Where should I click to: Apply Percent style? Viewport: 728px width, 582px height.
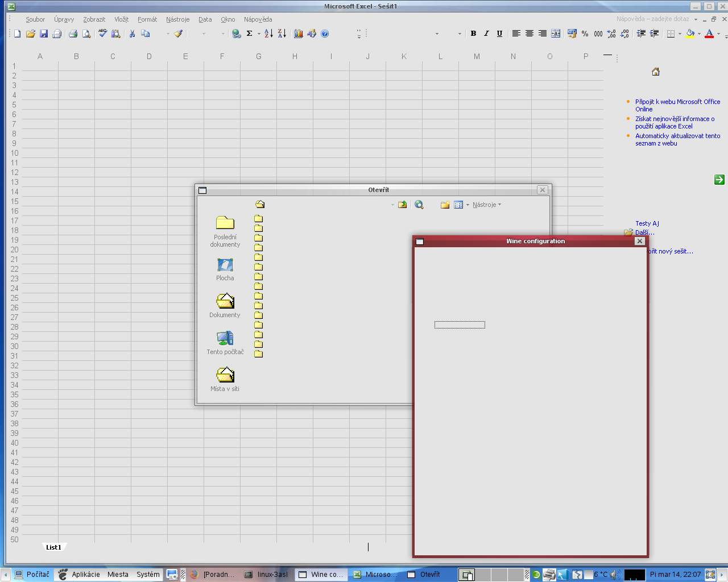point(585,34)
